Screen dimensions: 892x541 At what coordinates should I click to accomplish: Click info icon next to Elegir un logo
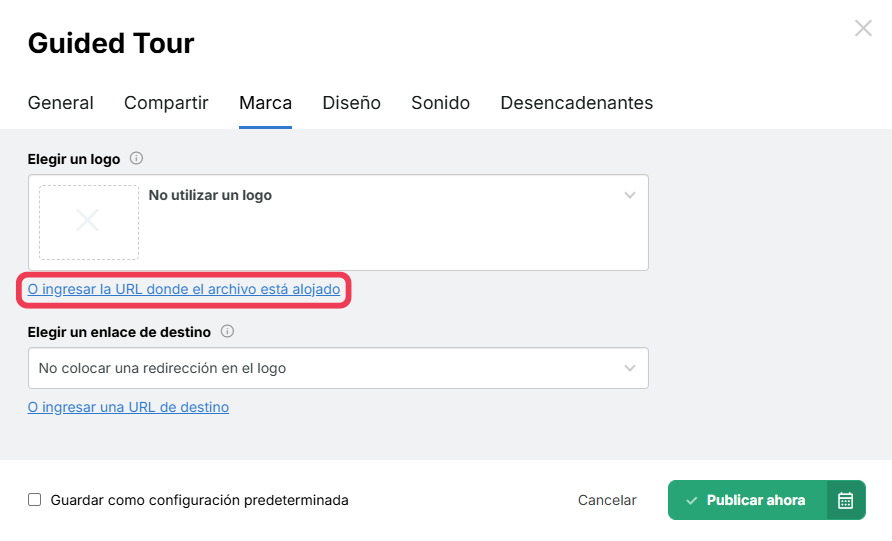point(137,158)
